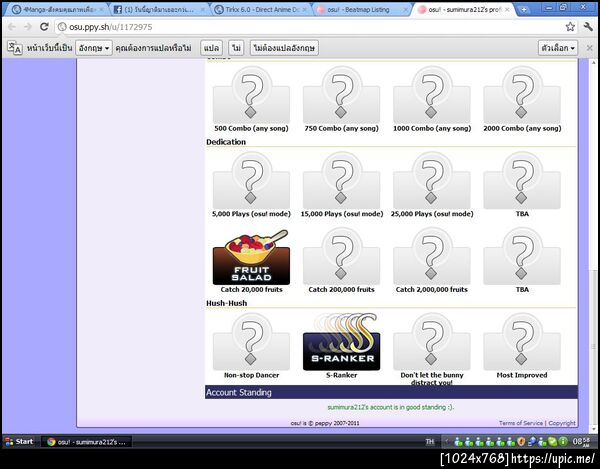This screenshot has height=469, width=600.
Task: Click the locked 5,000 Plays achievement
Action: click(x=251, y=181)
